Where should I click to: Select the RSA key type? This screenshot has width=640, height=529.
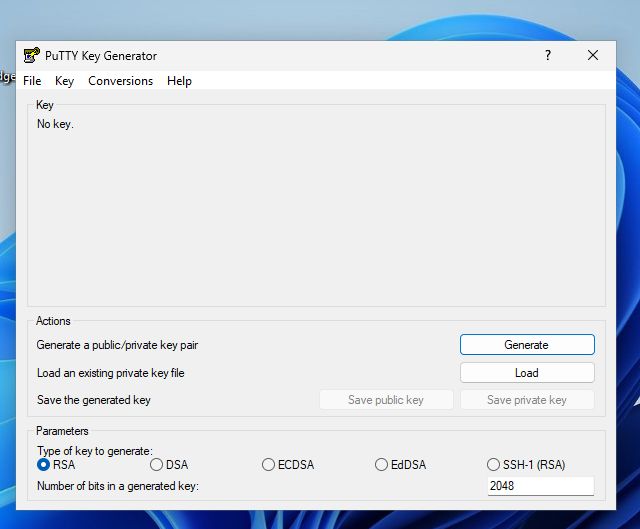(x=44, y=465)
